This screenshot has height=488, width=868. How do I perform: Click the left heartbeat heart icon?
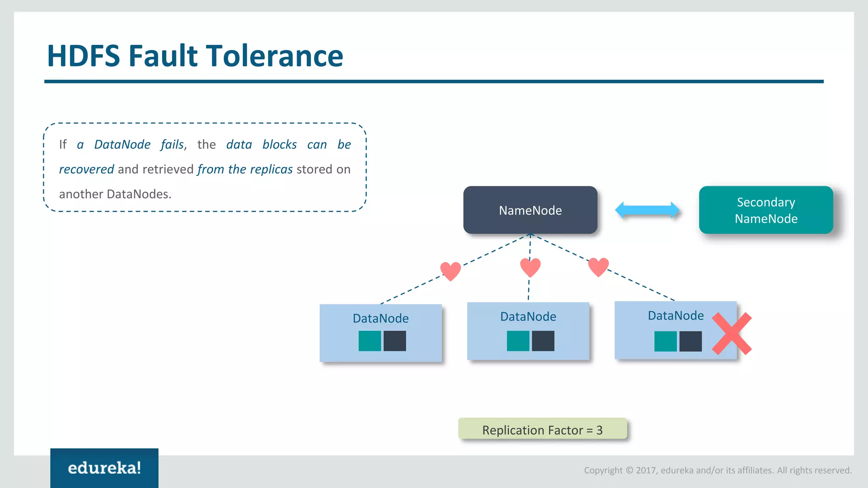pyautogui.click(x=451, y=271)
